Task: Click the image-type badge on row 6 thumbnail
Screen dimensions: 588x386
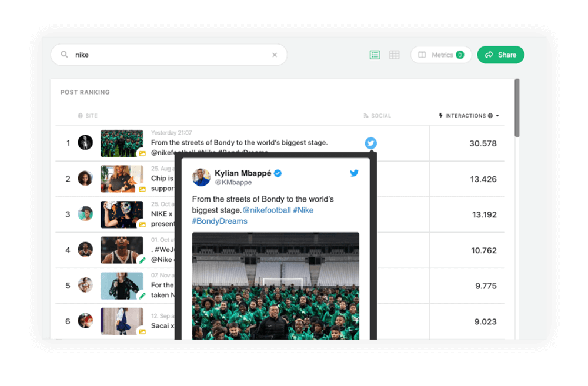Action: tap(142, 331)
